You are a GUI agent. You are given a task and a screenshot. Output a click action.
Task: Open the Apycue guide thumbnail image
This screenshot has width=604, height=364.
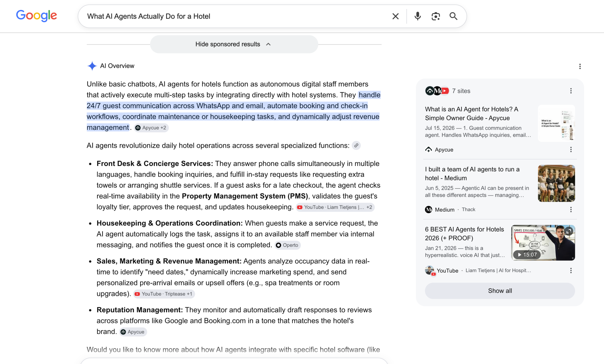point(556,123)
